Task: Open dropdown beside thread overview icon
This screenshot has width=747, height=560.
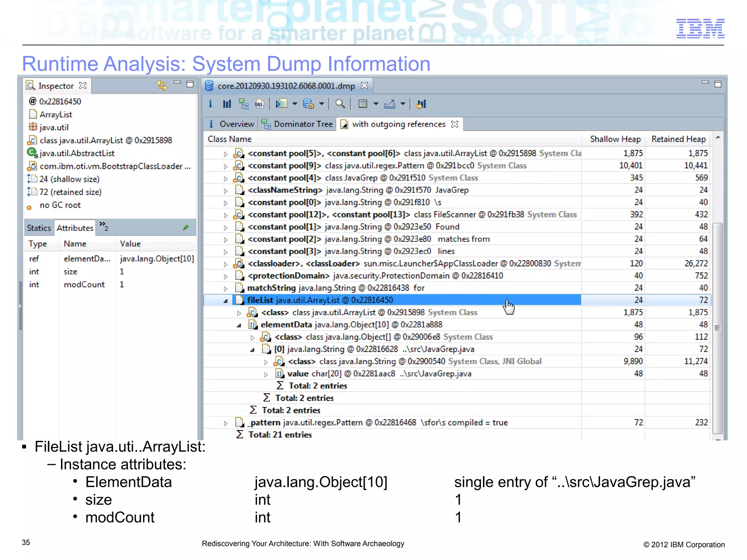Action: 295,104
